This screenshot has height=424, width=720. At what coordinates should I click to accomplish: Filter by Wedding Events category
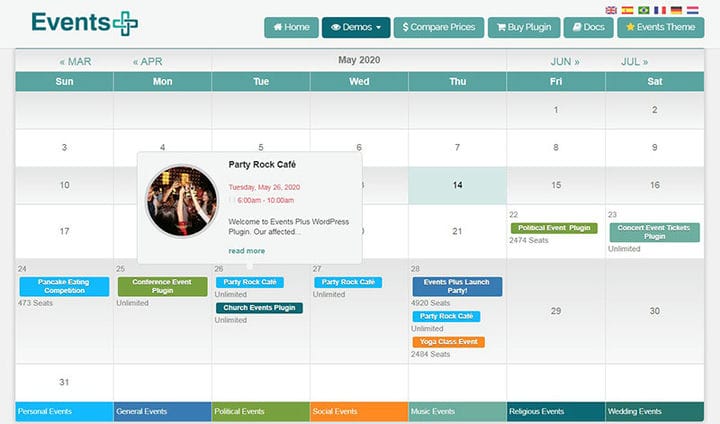click(x=655, y=412)
